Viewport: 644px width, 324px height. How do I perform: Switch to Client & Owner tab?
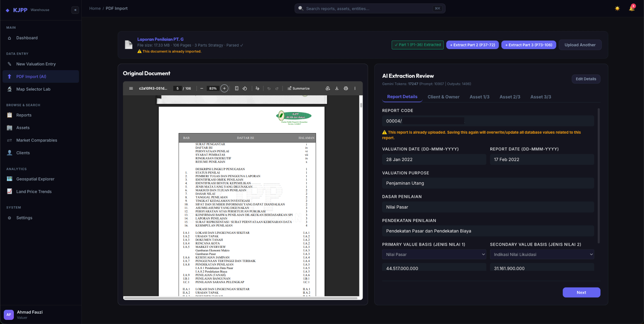[x=443, y=97]
